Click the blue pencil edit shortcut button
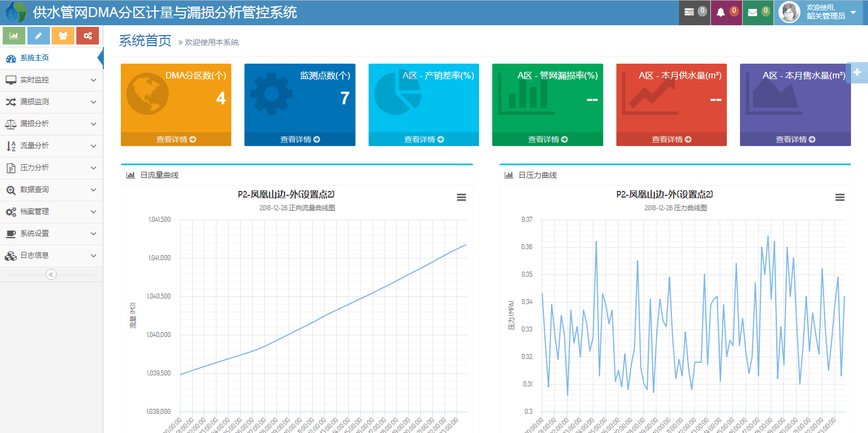 tap(38, 36)
